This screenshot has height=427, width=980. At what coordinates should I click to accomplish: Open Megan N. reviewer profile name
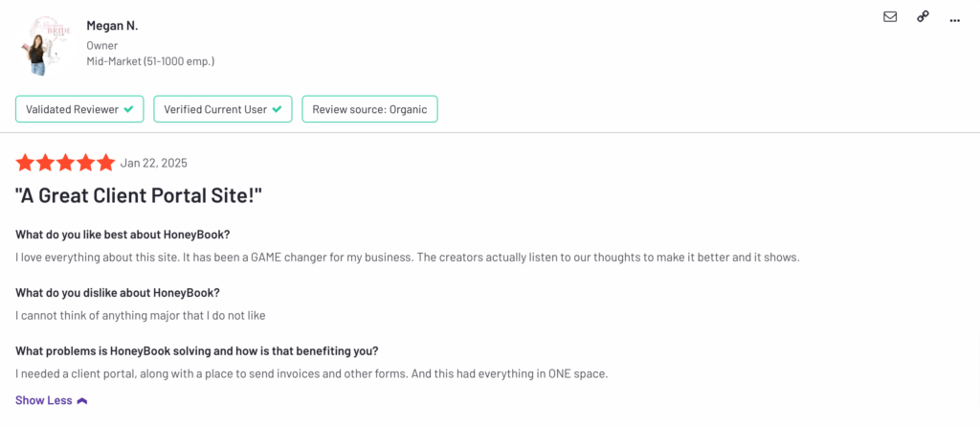click(112, 26)
